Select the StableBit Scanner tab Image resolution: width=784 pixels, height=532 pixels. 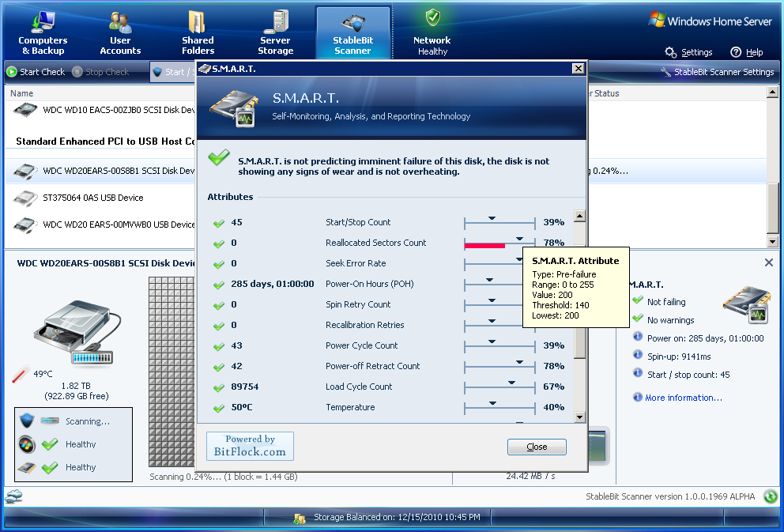tap(353, 33)
